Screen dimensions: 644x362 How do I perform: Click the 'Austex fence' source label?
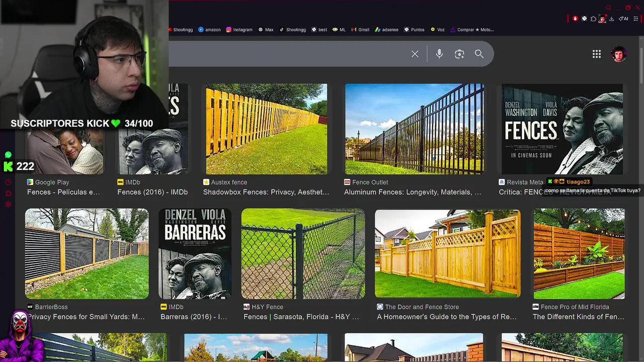coord(229,183)
